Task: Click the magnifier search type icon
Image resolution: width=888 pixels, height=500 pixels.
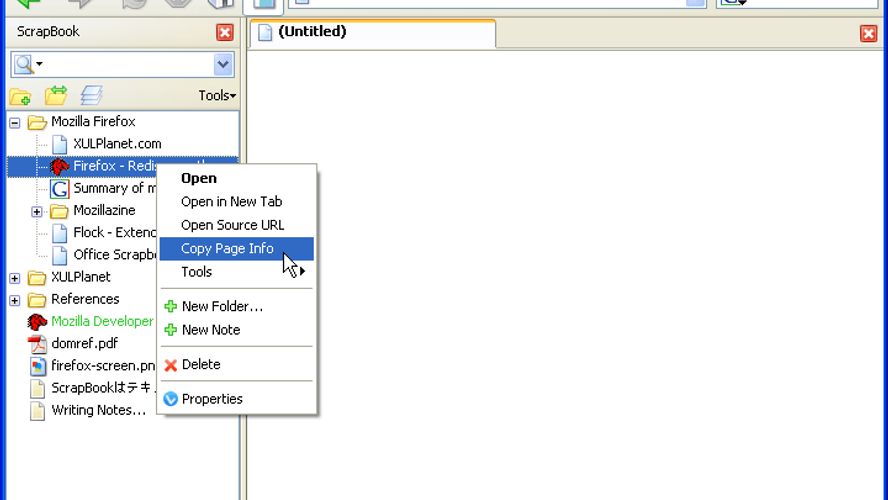Action: (24, 64)
